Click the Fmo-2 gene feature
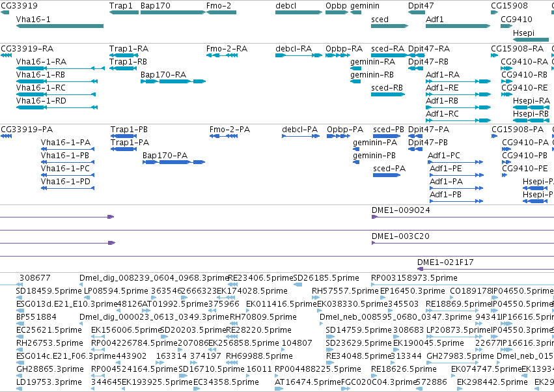Screen dimensions: 554x392 (x=221, y=12)
